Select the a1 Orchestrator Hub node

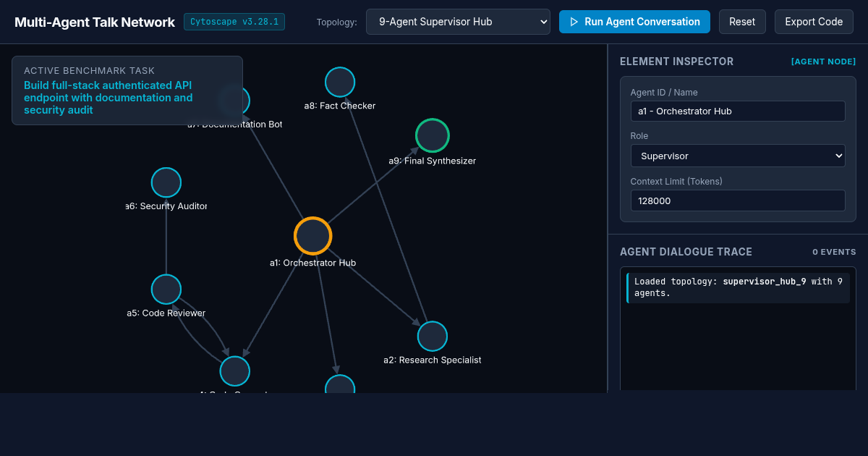click(x=313, y=236)
